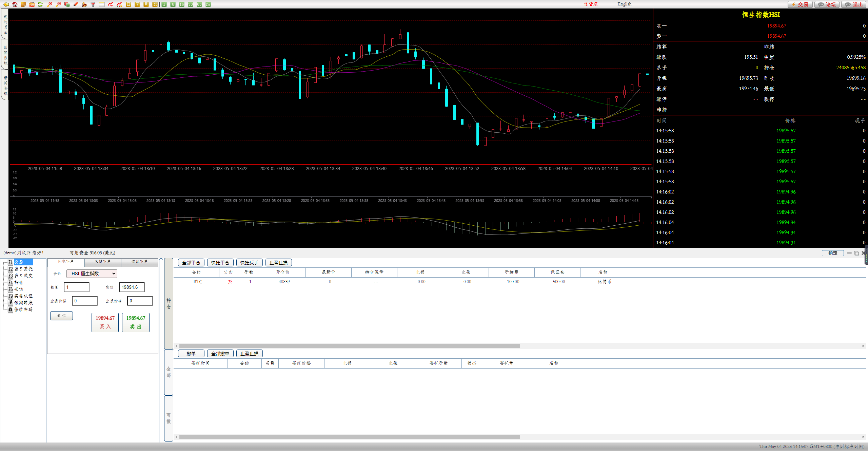This screenshot has height=451, width=868.
Task: Open the 可撤 vertical tab
Action: (x=169, y=418)
